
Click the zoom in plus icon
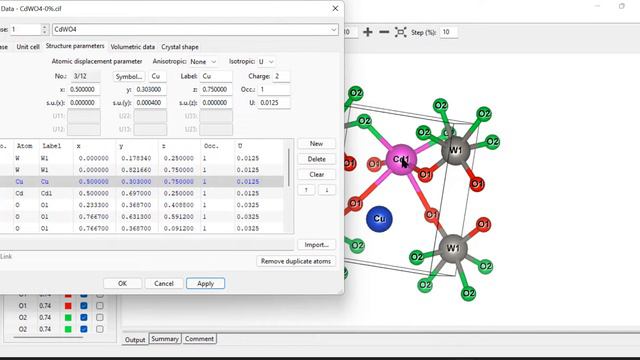367,32
